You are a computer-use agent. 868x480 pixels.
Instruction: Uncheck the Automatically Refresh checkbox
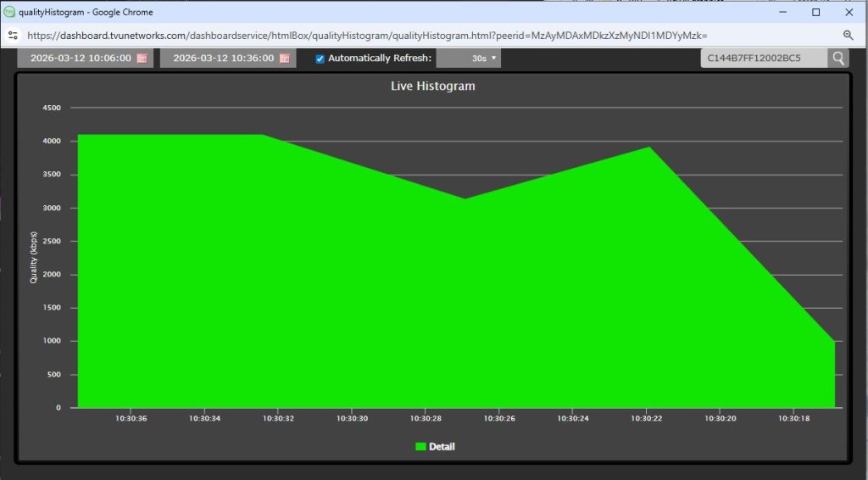tap(320, 59)
